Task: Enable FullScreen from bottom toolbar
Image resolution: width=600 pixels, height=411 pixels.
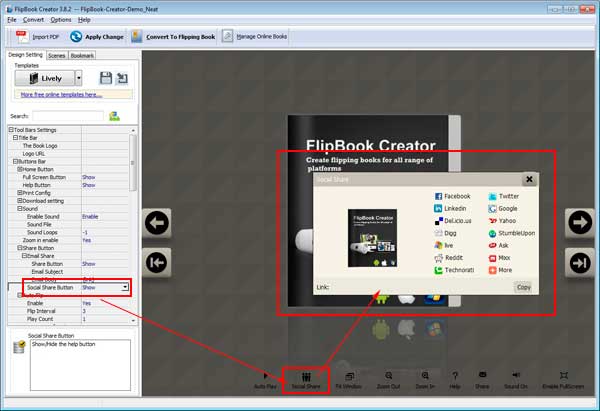Action: [563, 380]
